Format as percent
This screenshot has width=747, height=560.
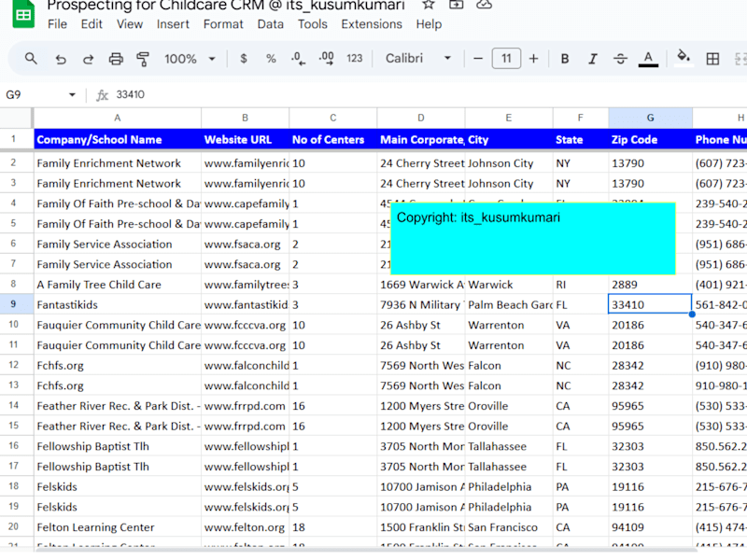tap(271, 59)
